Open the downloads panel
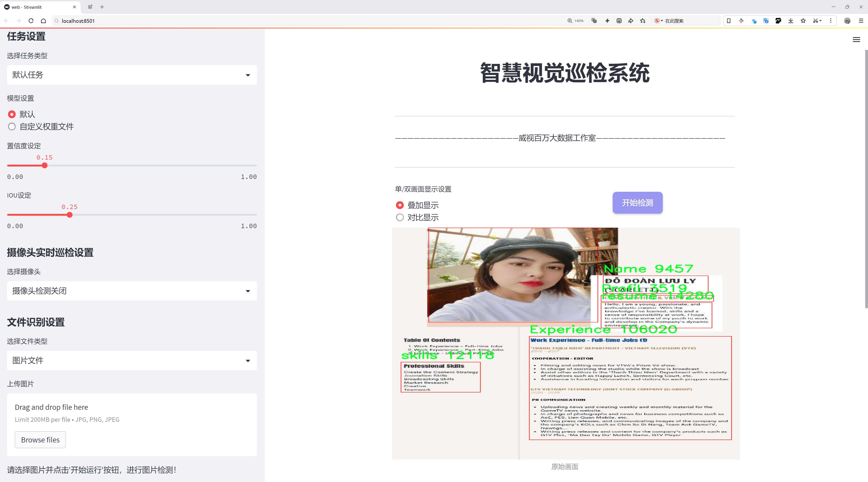Viewport: 868px width, 482px height. (x=791, y=21)
